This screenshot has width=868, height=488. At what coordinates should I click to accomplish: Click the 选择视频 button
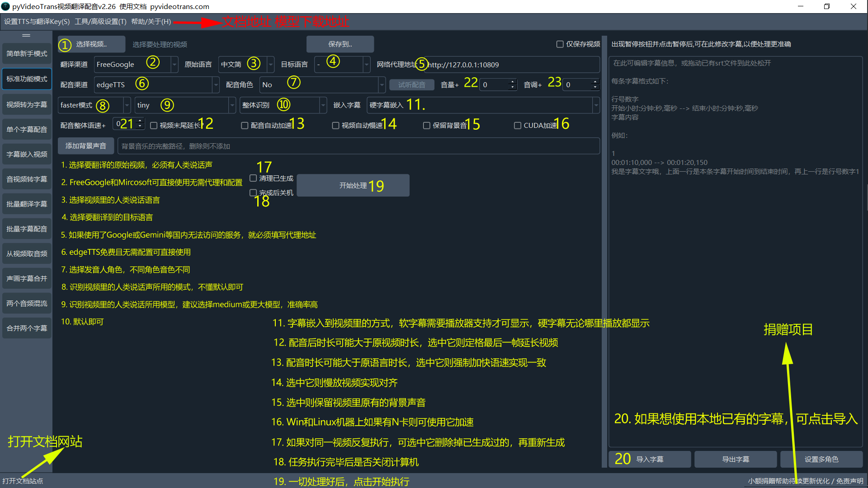91,44
